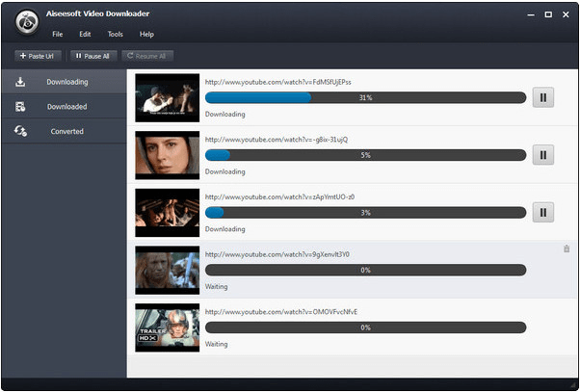Minimize the Aiseesoft window
This screenshot has height=392, width=580.
531,14
